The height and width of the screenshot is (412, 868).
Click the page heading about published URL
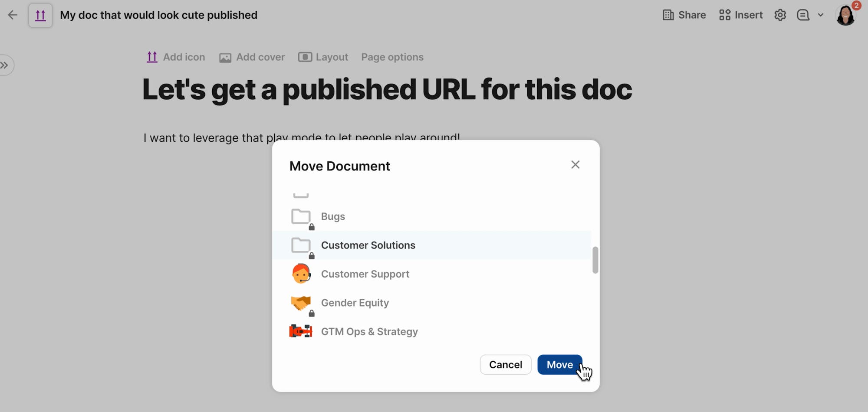[x=387, y=90]
